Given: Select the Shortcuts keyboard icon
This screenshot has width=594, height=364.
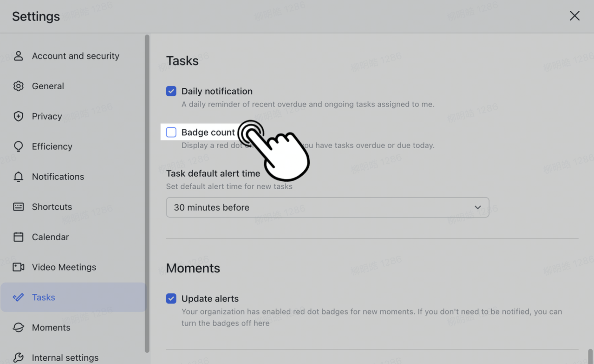Looking at the screenshot, I should (18, 207).
